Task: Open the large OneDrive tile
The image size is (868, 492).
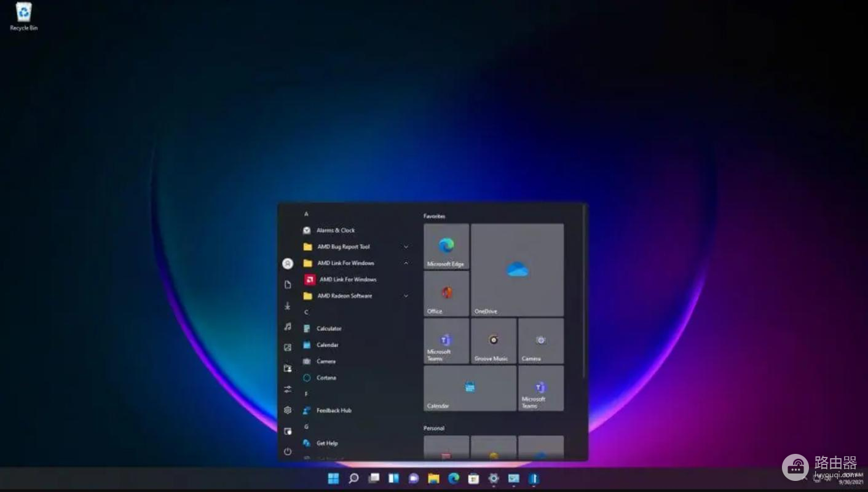Action: tap(518, 270)
